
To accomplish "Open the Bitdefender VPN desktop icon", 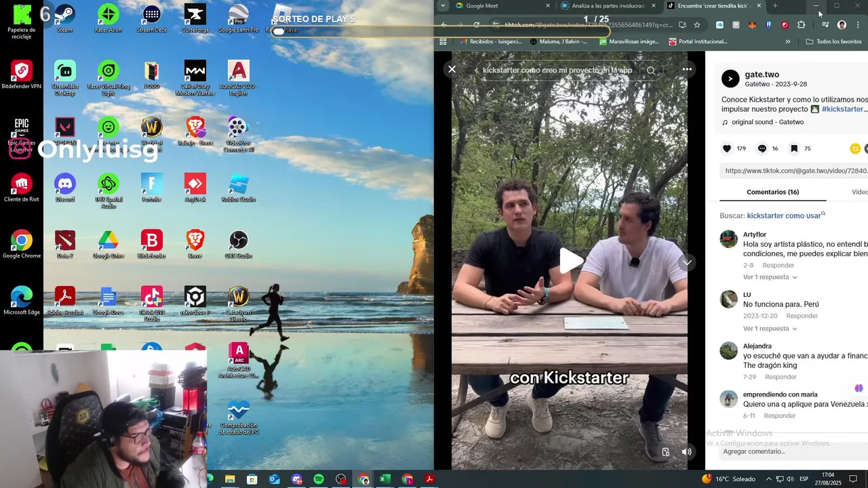I will click(22, 75).
